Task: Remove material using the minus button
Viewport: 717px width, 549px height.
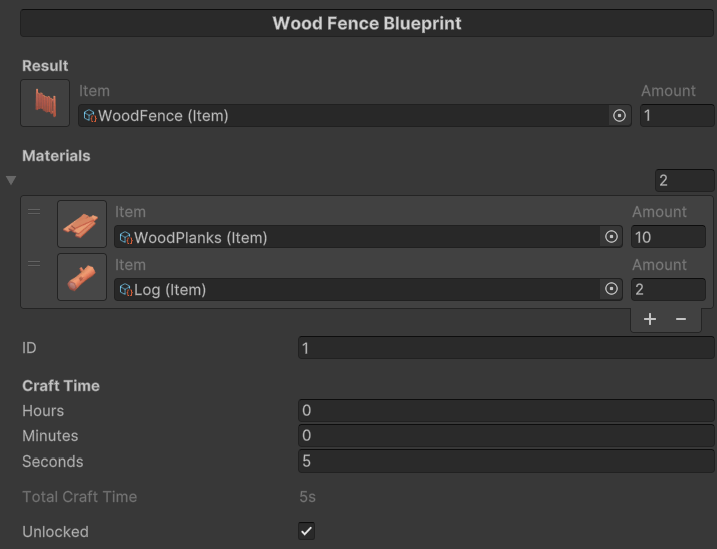Action: tap(681, 319)
